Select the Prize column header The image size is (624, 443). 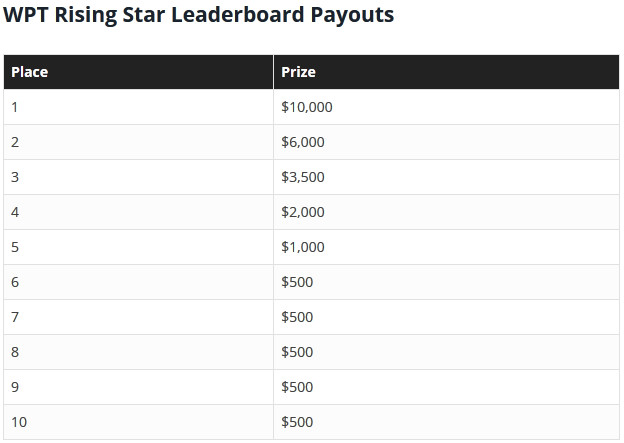tap(447, 72)
